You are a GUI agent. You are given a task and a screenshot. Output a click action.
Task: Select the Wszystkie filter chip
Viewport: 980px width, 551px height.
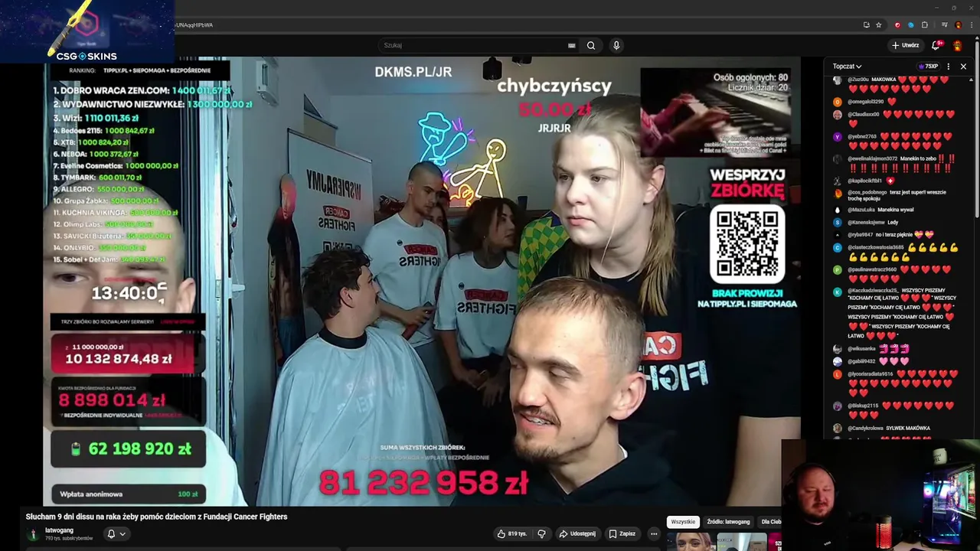pos(683,522)
